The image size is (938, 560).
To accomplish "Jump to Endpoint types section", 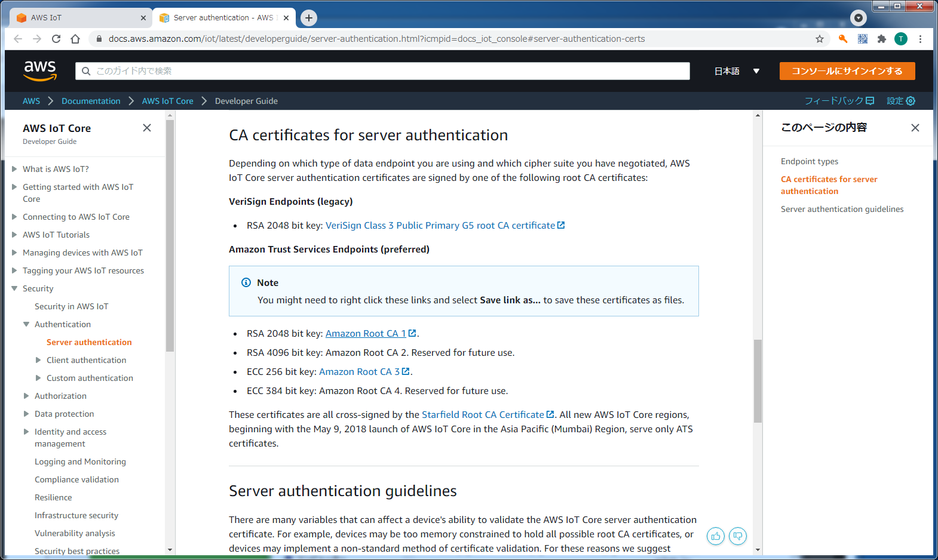I will point(810,161).
